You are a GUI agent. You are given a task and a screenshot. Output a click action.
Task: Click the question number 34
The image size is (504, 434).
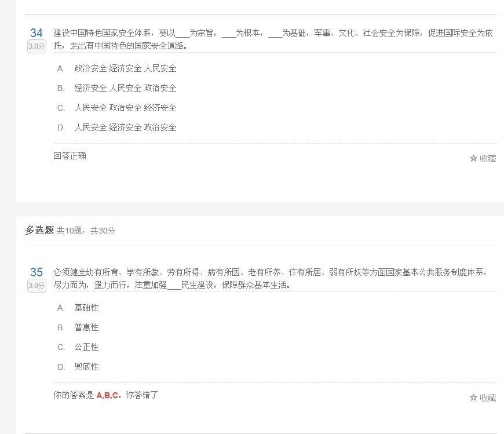pos(36,33)
